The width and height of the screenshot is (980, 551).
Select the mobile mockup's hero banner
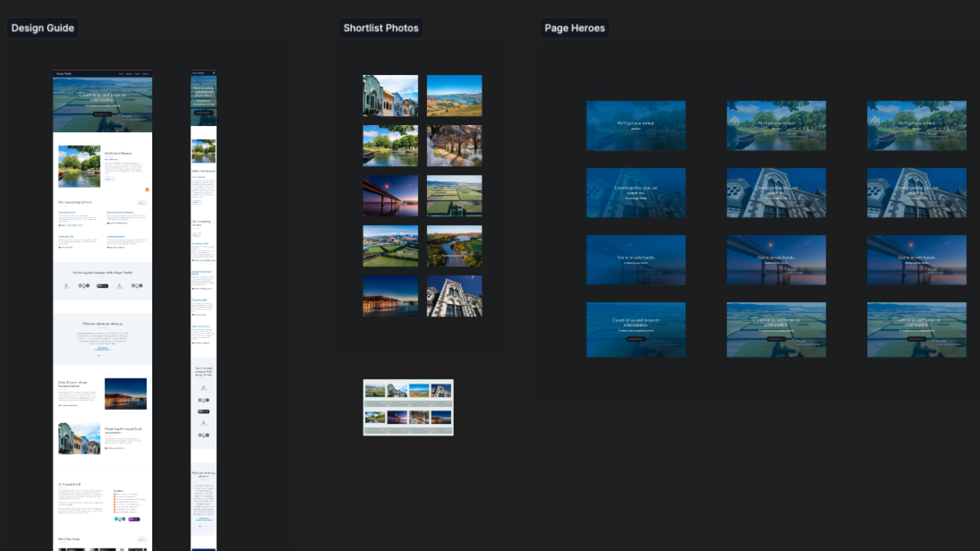click(x=204, y=101)
